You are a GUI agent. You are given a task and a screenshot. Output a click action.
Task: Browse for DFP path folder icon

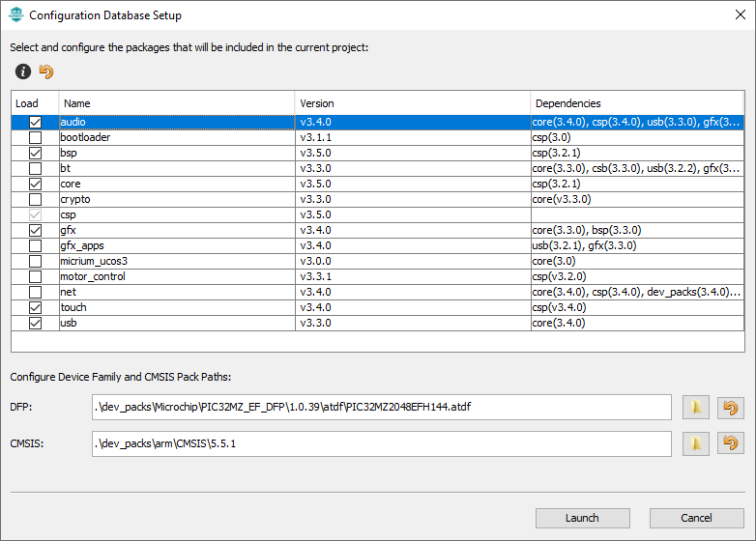click(x=696, y=408)
